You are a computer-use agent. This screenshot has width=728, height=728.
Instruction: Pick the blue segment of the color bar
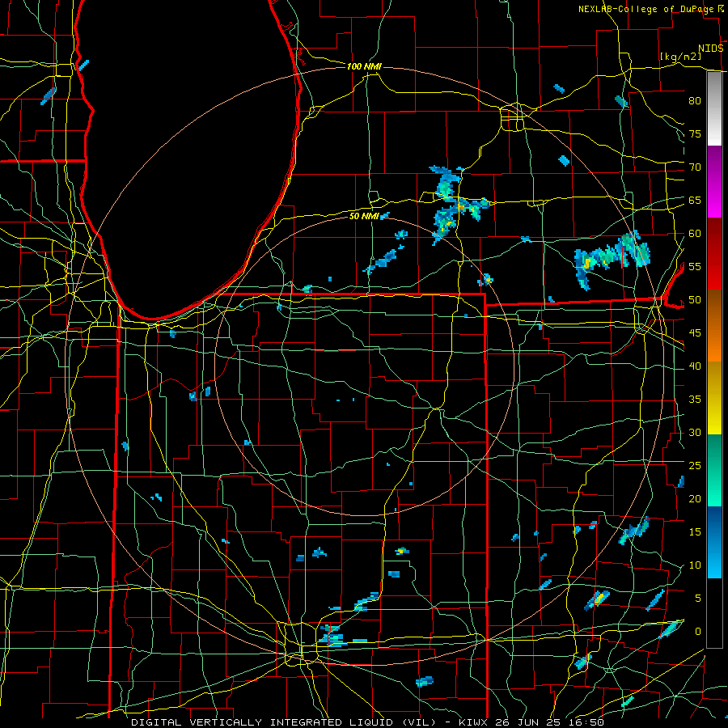[714, 542]
